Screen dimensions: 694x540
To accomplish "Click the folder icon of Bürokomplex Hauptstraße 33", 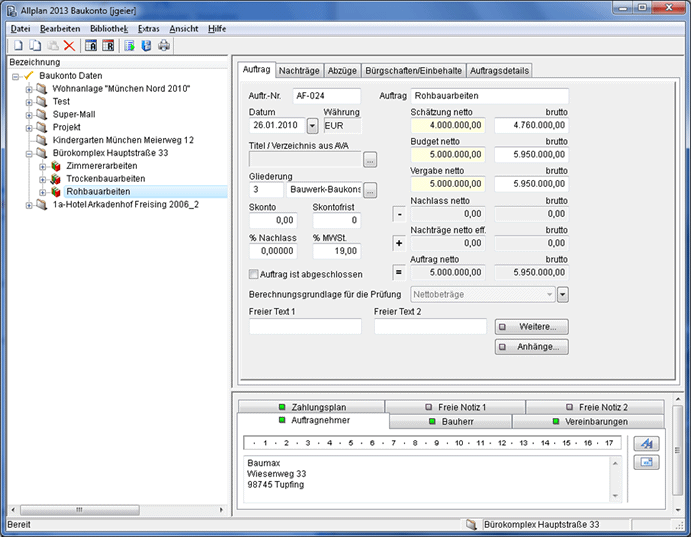I will pyautogui.click(x=42, y=153).
